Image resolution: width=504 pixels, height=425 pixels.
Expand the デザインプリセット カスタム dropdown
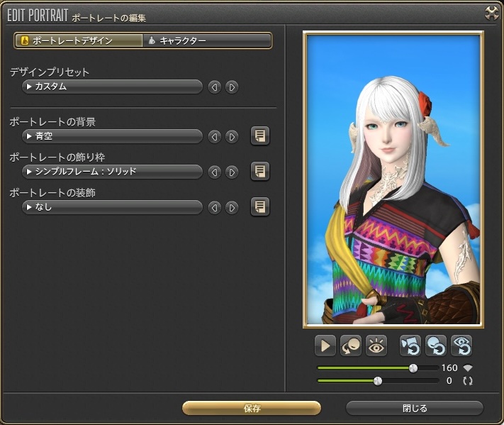pyautogui.click(x=113, y=87)
